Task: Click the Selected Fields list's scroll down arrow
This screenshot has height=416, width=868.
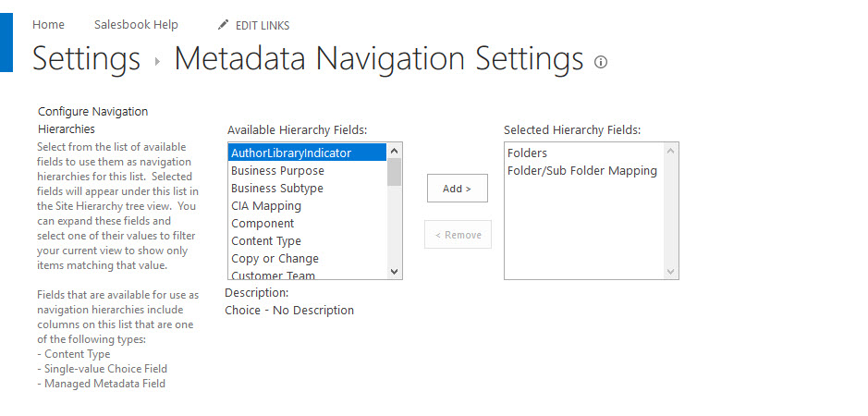Action: coord(670,272)
